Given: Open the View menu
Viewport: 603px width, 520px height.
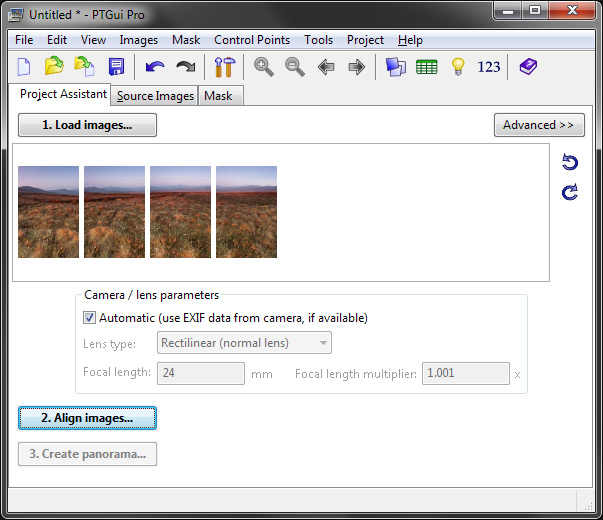Looking at the screenshot, I should tap(93, 40).
